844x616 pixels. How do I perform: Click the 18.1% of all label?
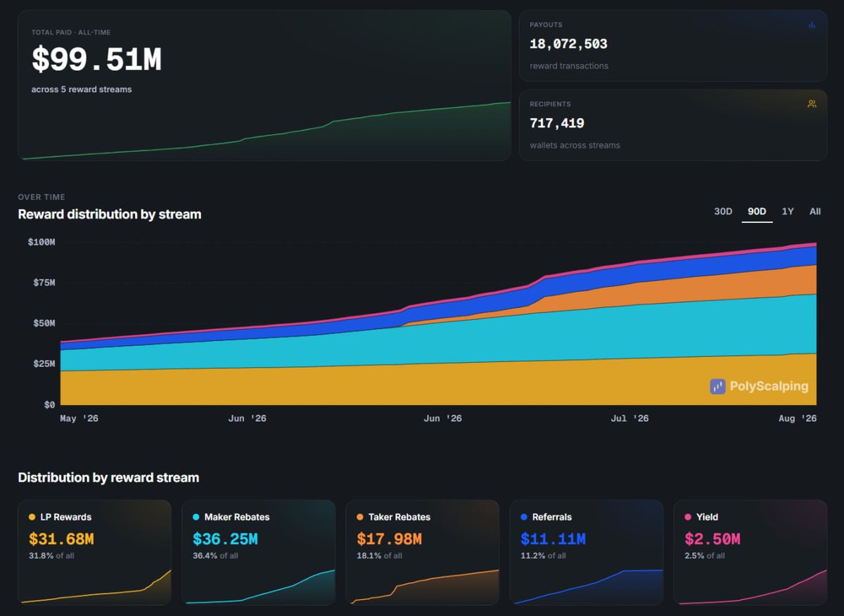coord(379,556)
